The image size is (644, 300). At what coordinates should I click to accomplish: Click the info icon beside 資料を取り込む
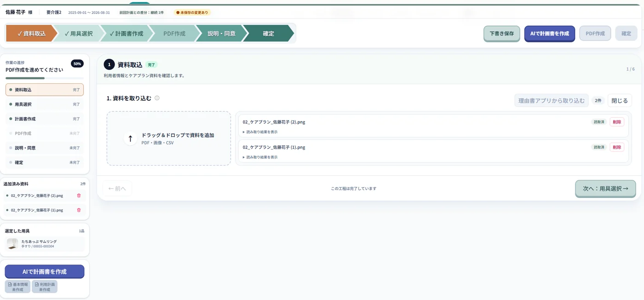[157, 98]
